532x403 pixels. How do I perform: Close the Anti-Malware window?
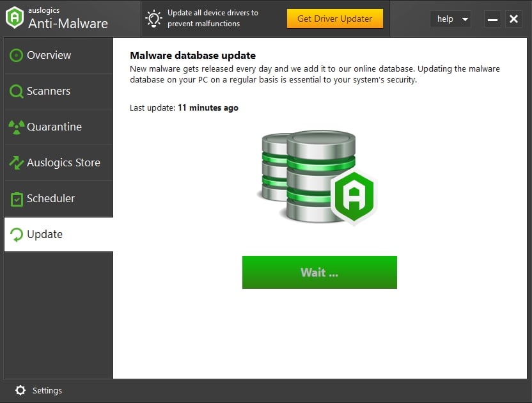coord(513,19)
